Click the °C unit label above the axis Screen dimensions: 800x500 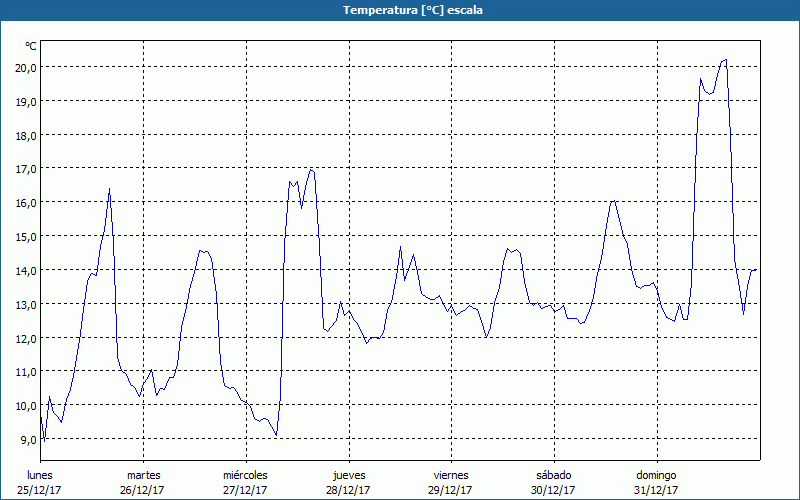click(31, 46)
